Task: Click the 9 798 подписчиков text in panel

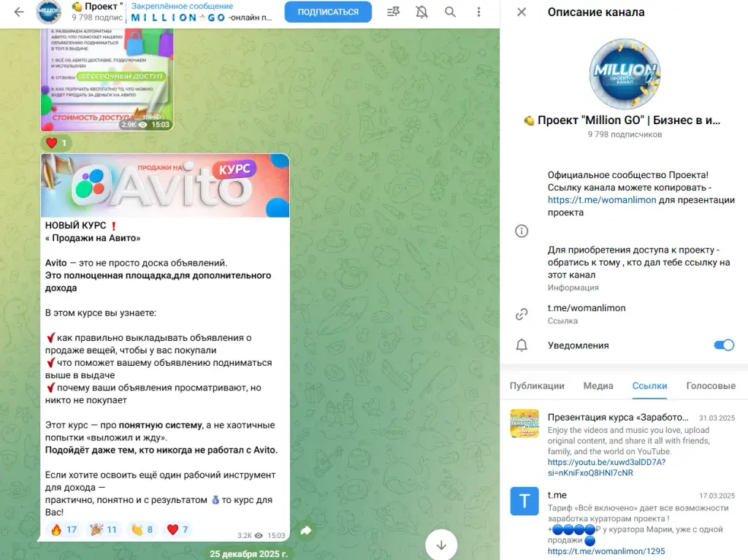Action: 625,134
